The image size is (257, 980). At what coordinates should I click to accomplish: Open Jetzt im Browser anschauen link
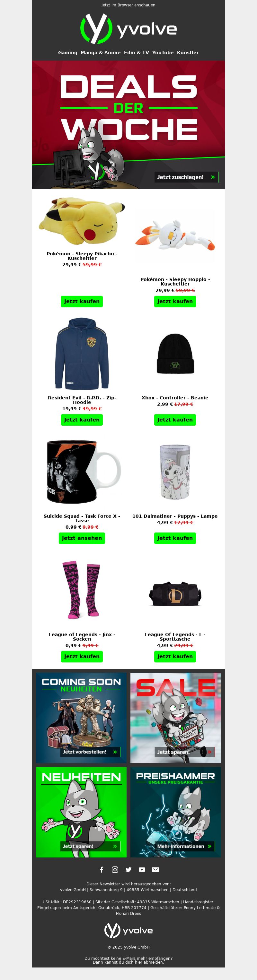(128, 5)
